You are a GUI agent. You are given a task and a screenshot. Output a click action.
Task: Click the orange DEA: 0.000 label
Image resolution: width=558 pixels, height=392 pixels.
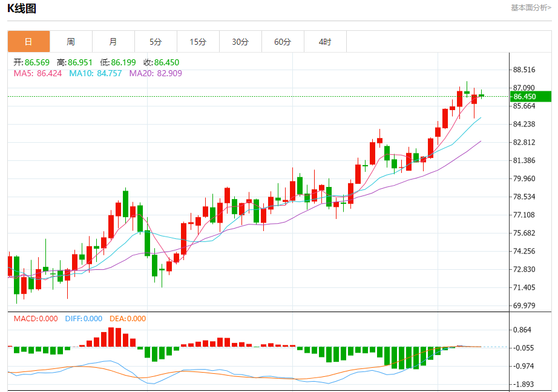(128, 319)
